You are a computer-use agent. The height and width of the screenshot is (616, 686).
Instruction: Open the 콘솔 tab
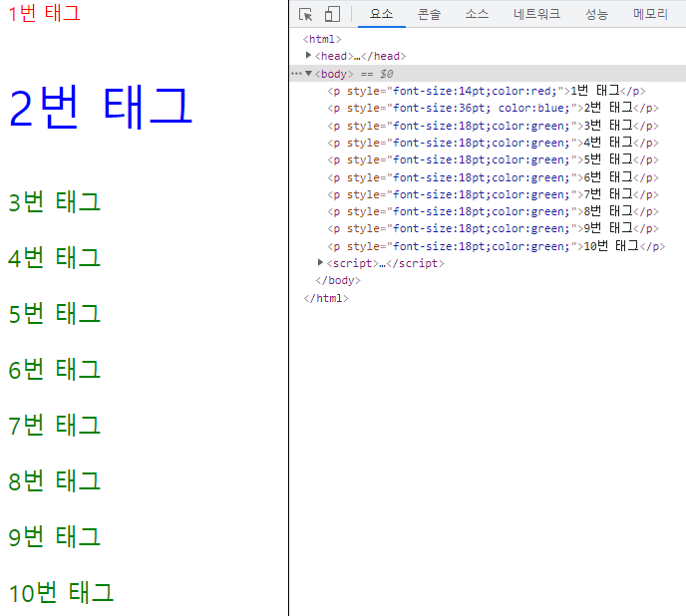pos(429,14)
